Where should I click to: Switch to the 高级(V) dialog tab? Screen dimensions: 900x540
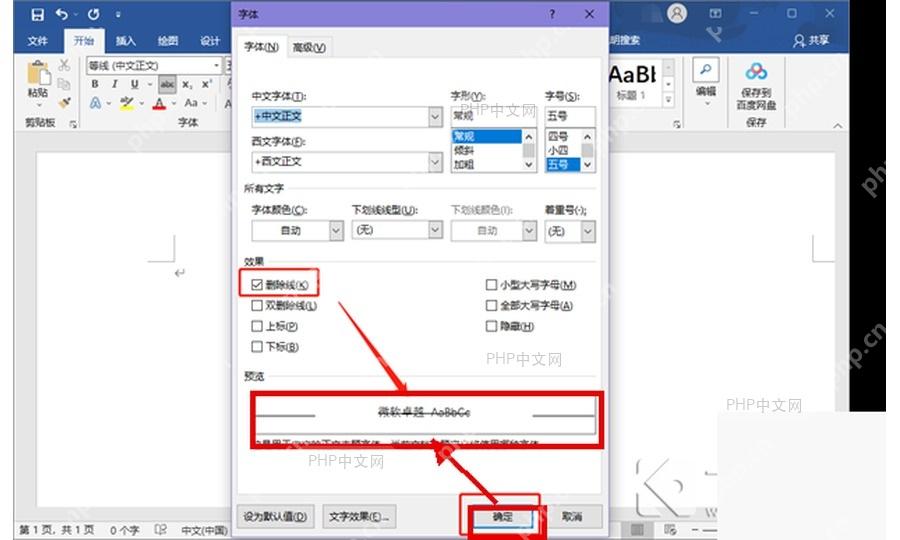[309, 48]
